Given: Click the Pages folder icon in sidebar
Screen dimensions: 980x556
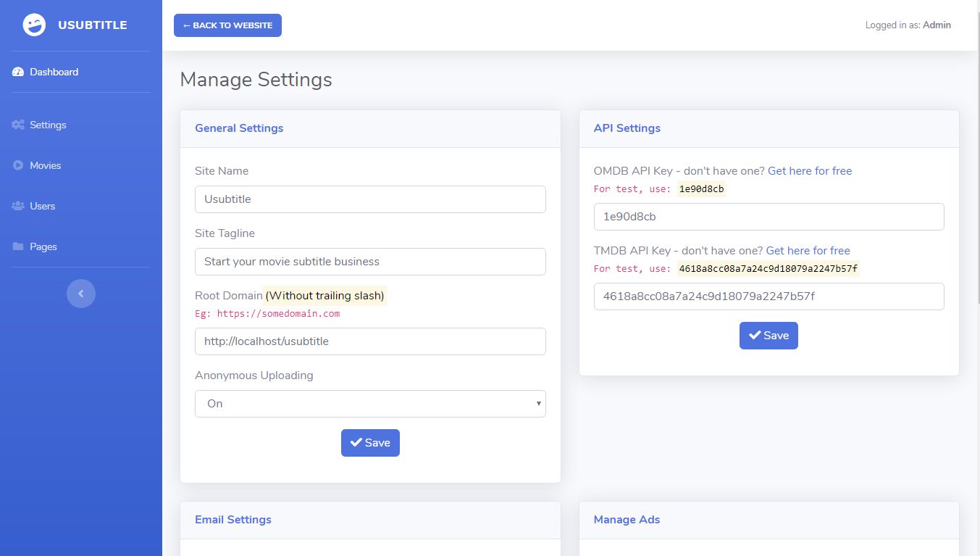Looking at the screenshot, I should [x=18, y=246].
